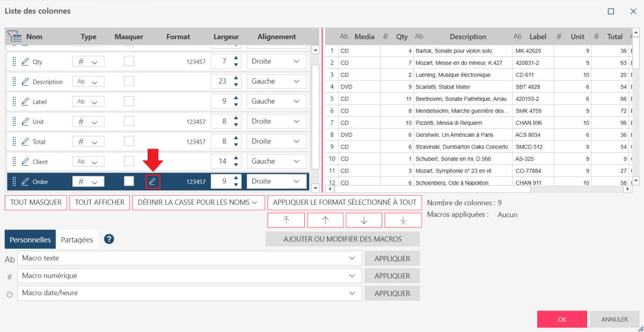Screen dimensions: 644x332
Task: Click TOUT AFFICHER button
Action: 100,202
